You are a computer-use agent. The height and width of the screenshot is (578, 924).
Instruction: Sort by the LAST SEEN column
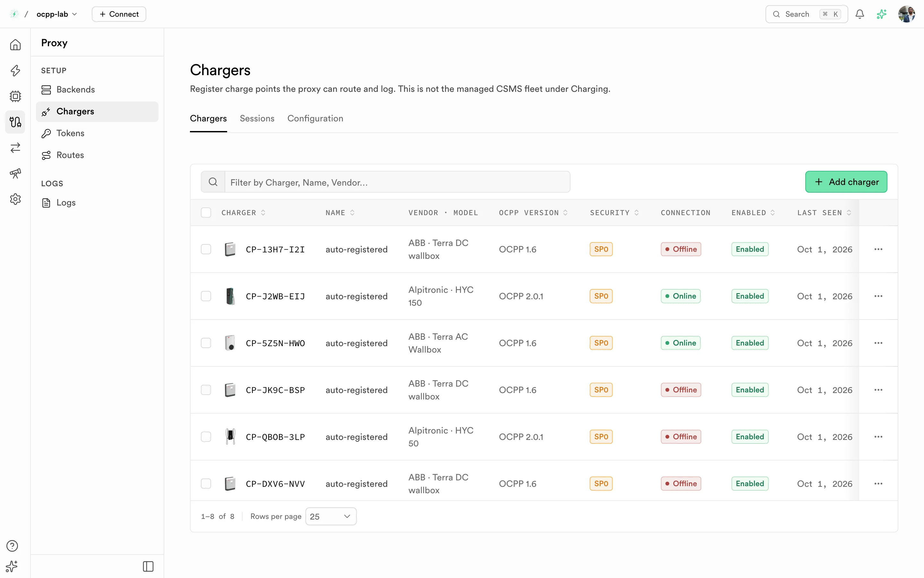click(824, 213)
